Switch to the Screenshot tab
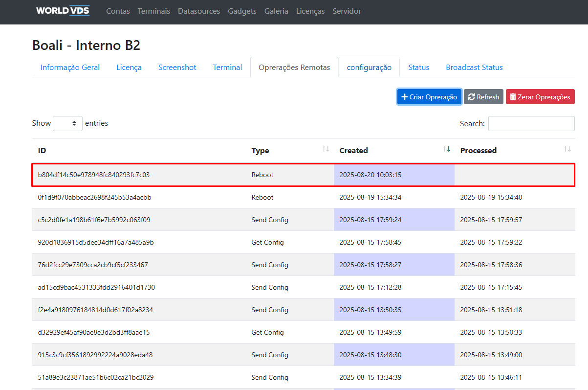This screenshot has height=390, width=588. coord(177,67)
